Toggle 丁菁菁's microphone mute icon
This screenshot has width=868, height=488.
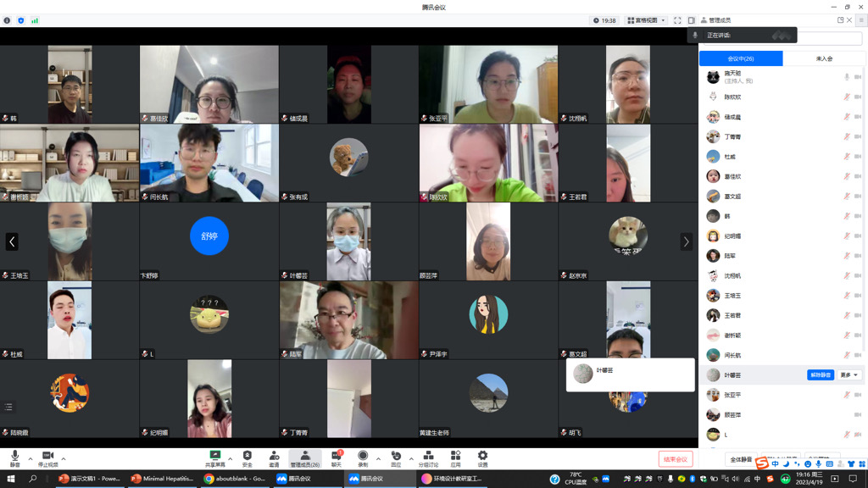pyautogui.click(x=847, y=136)
